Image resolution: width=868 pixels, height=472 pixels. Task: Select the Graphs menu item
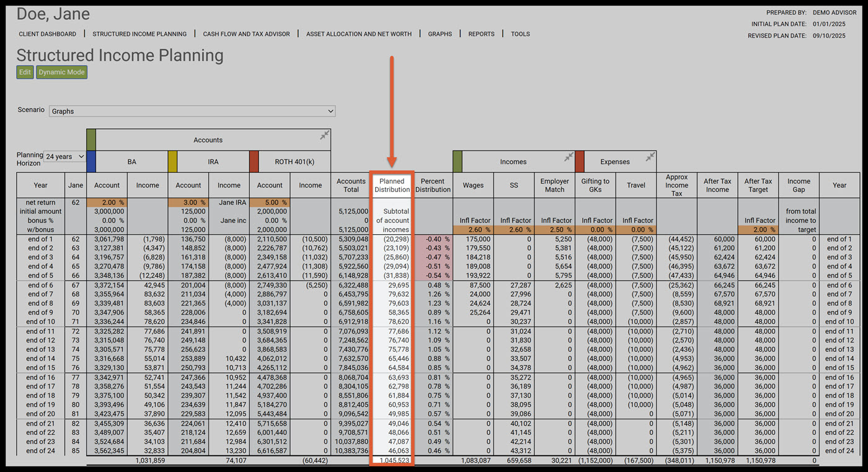click(440, 34)
